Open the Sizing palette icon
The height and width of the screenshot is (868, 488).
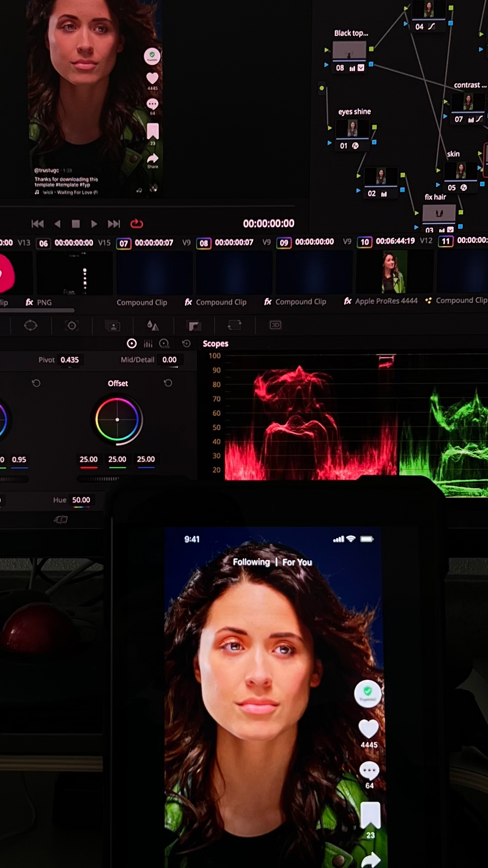point(235,325)
